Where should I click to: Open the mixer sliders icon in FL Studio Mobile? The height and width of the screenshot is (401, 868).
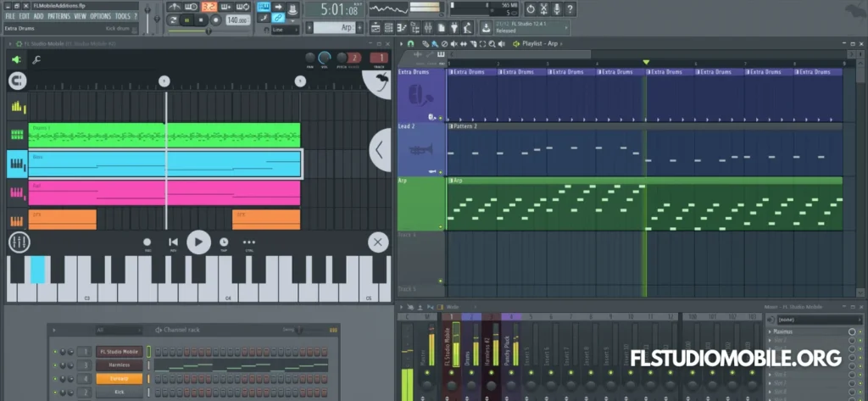coord(19,242)
